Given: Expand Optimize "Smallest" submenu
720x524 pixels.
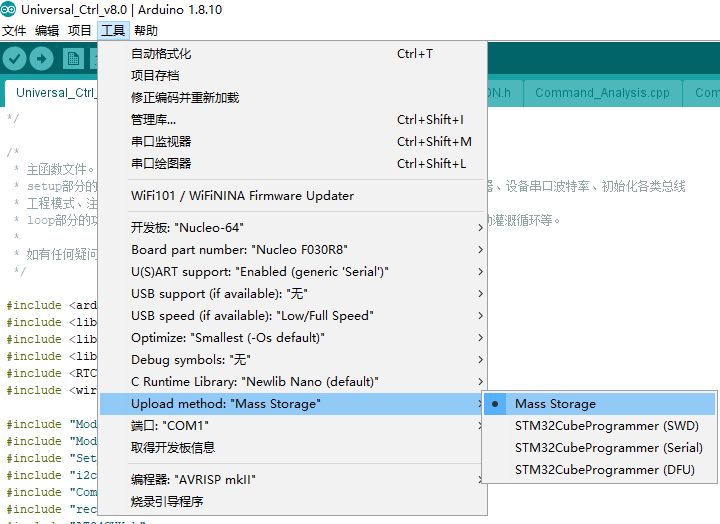Looking at the screenshot, I should (292, 338).
